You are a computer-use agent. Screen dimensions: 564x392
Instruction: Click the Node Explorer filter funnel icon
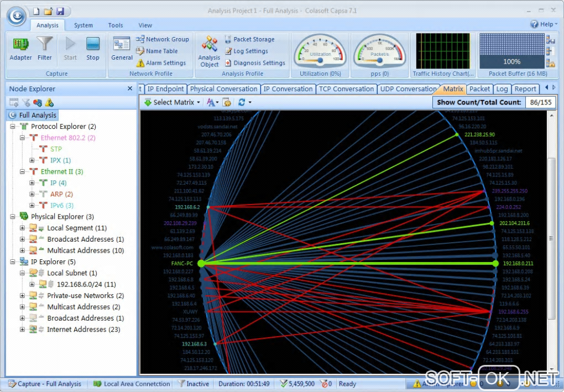[x=26, y=102]
